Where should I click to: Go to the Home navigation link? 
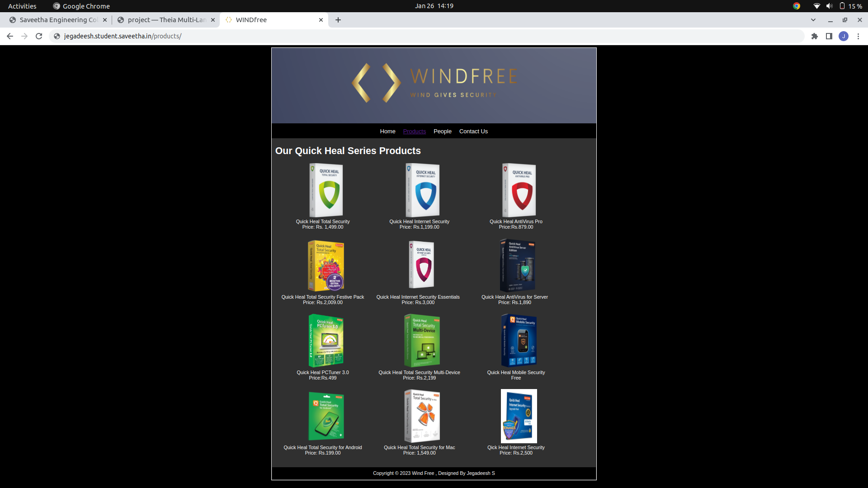click(x=387, y=131)
